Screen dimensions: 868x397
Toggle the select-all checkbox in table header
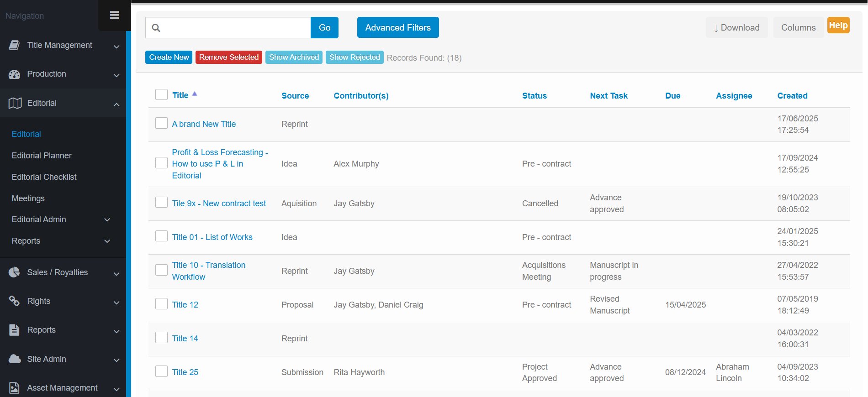pyautogui.click(x=161, y=94)
